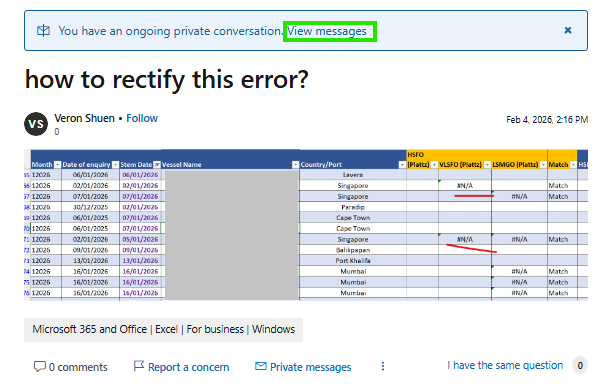Viewport: 598px width, 389px height.
Task: Open Veron Shuen's VS avatar
Action: (x=36, y=124)
